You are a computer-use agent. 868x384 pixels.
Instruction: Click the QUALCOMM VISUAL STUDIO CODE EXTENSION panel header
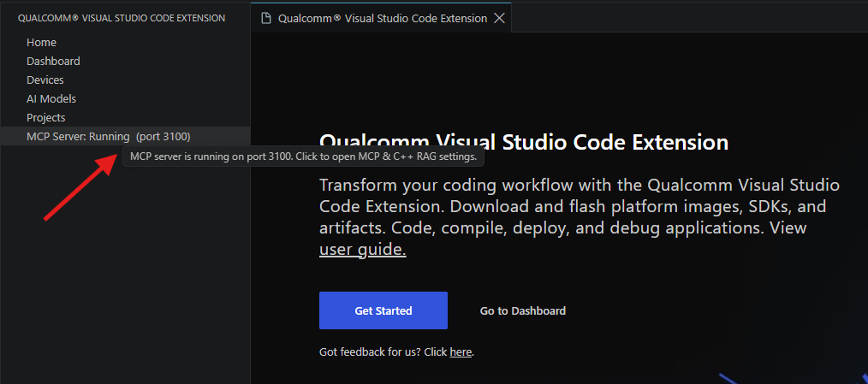click(122, 18)
